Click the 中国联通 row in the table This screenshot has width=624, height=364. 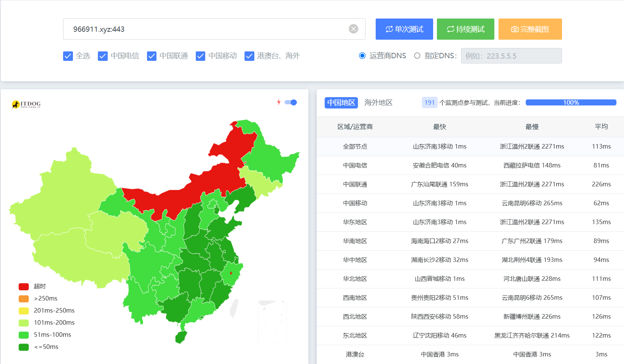(x=470, y=184)
